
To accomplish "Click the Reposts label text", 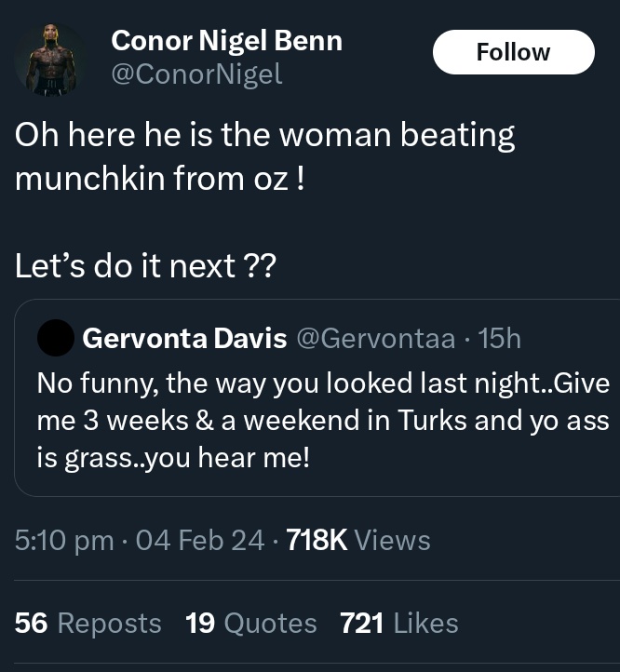I will coord(109,624).
